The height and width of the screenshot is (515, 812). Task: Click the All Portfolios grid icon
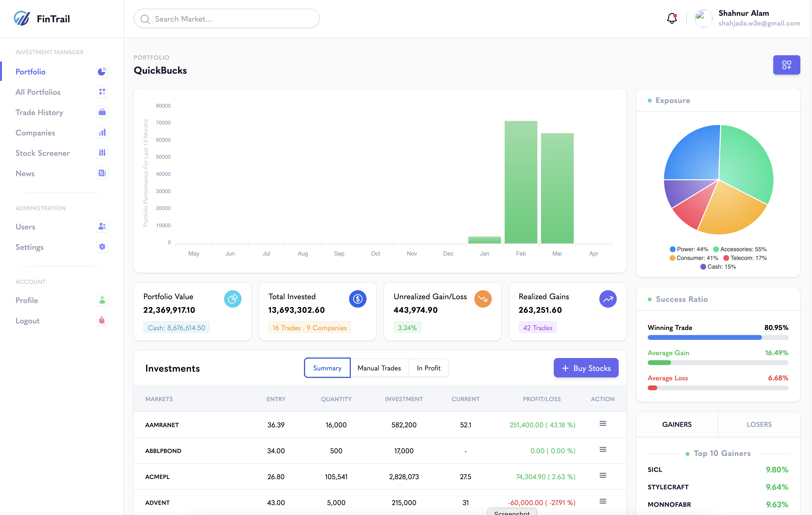point(102,92)
